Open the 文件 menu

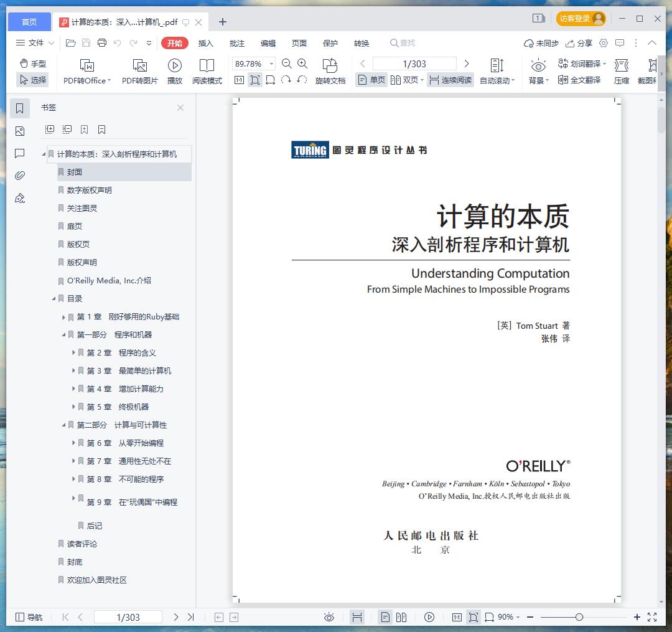tap(35, 43)
